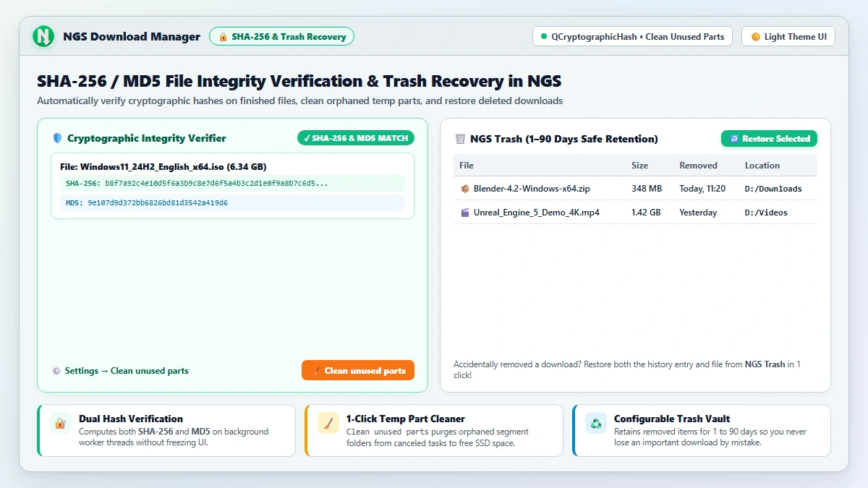Image resolution: width=868 pixels, height=488 pixels.
Task: Select the Unreal_Engine_5_Demo_4K.mp4 row
Action: pos(635,213)
